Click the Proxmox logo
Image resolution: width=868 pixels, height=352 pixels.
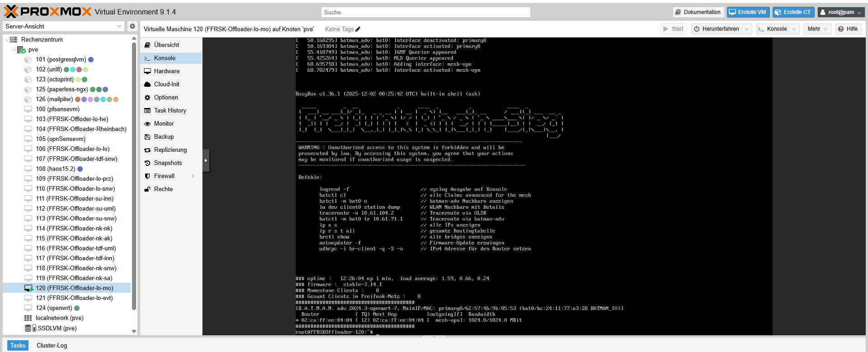(47, 12)
